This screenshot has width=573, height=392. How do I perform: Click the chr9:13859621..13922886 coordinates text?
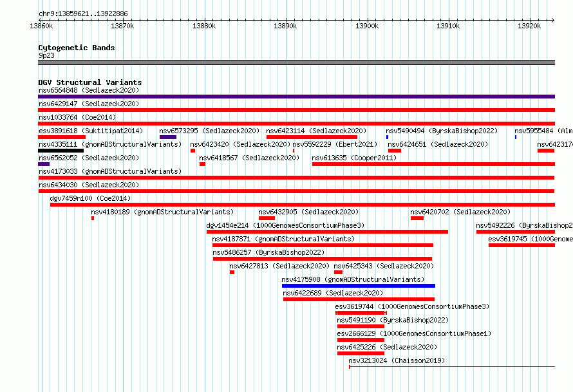pyautogui.click(x=83, y=14)
